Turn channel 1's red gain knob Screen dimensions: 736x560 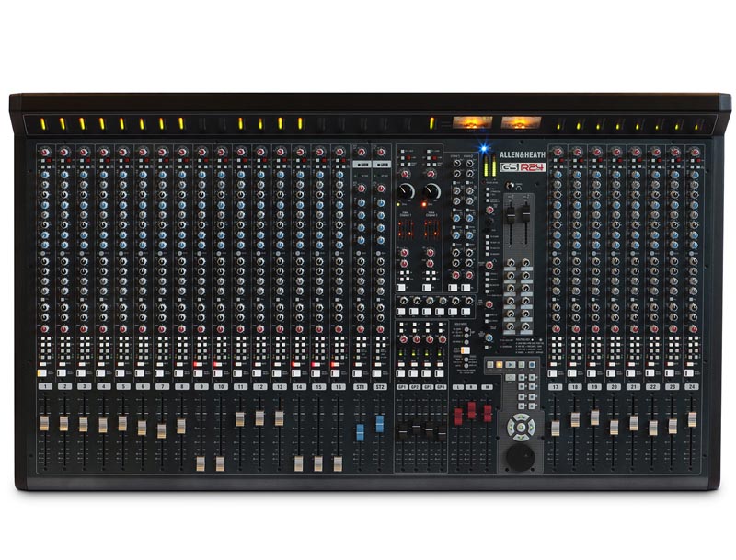pos(44,152)
